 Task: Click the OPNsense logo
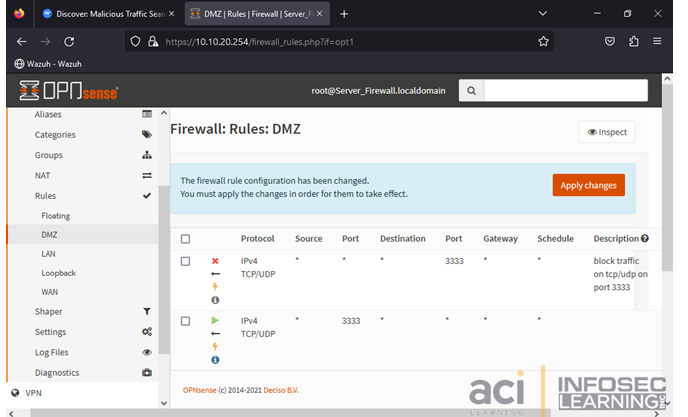click(x=69, y=91)
